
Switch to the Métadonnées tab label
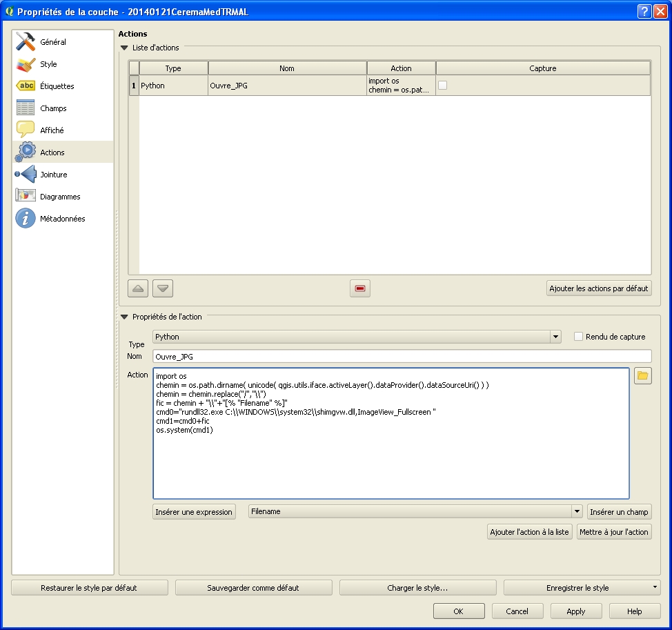coord(63,219)
